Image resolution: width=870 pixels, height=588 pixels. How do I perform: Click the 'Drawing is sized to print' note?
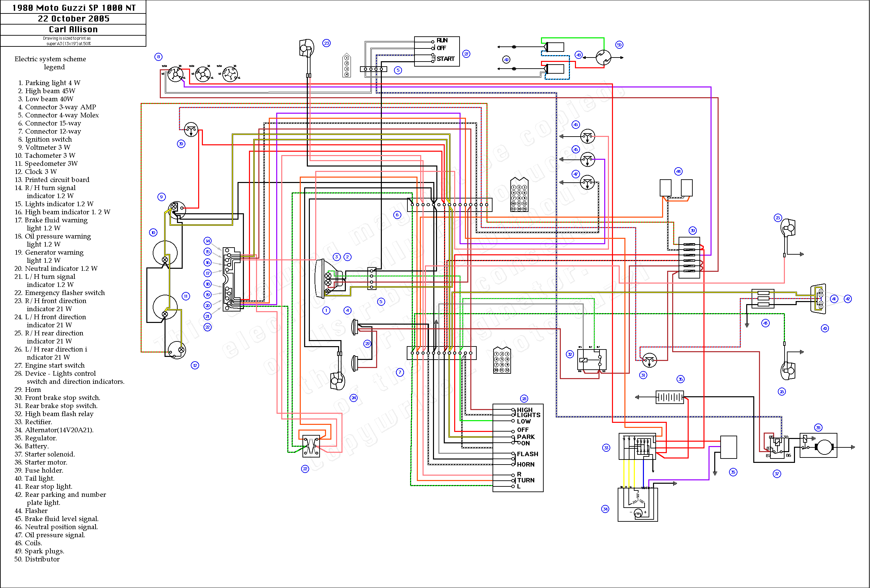click(x=67, y=41)
